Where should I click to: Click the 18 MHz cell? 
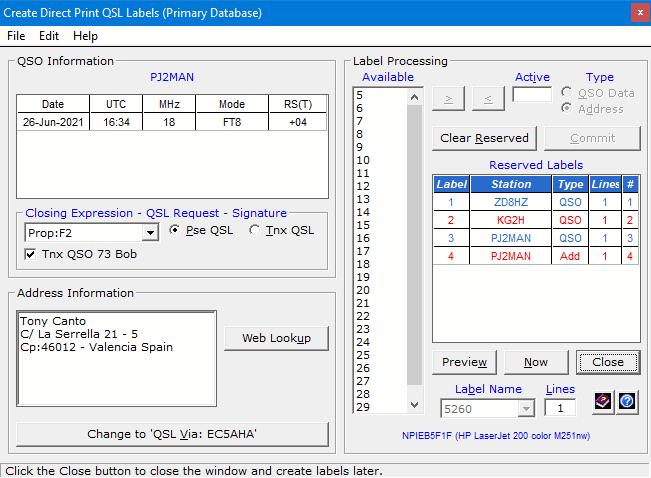pos(169,122)
